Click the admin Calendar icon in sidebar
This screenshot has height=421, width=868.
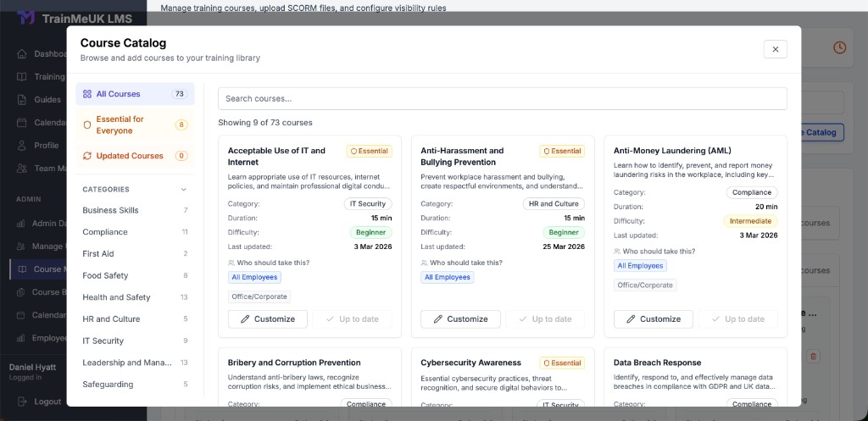click(x=20, y=315)
